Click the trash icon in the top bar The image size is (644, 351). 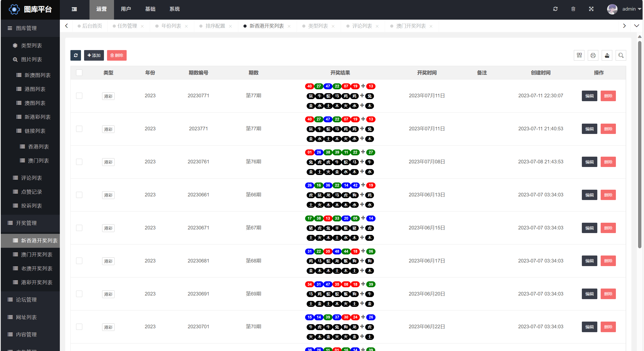point(573,9)
